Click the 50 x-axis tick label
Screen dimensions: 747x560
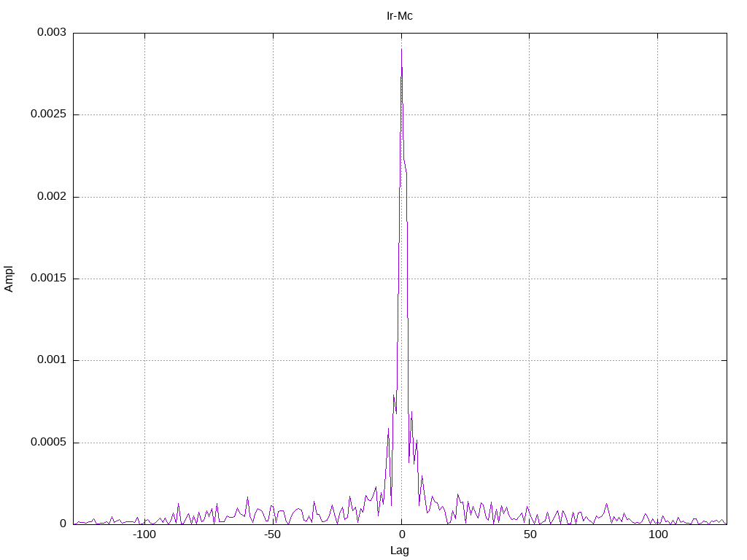pos(530,534)
